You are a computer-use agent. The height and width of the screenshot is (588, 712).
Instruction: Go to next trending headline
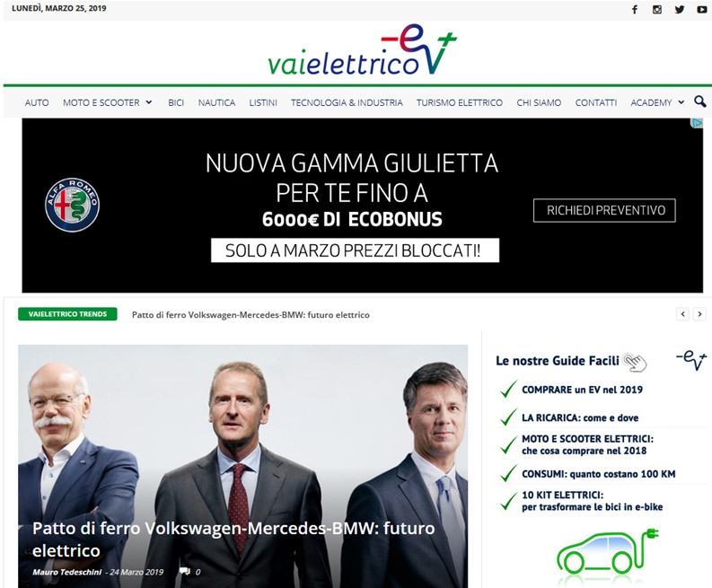pos(699,314)
